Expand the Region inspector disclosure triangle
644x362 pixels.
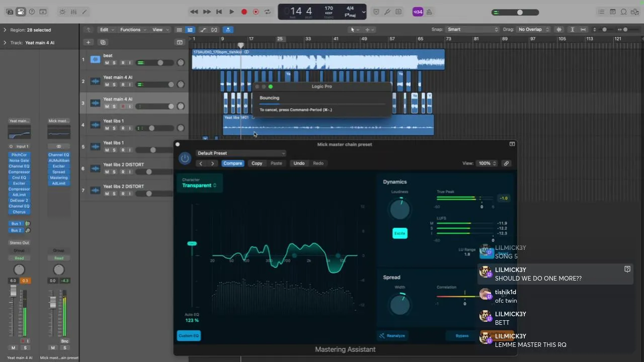(5, 30)
